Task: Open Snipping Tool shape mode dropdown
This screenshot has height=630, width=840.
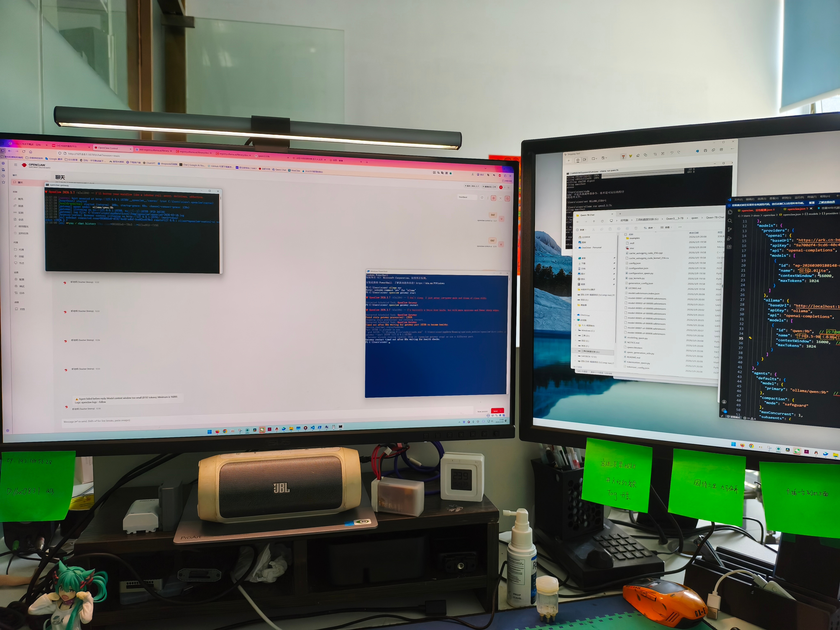Action: (x=595, y=158)
